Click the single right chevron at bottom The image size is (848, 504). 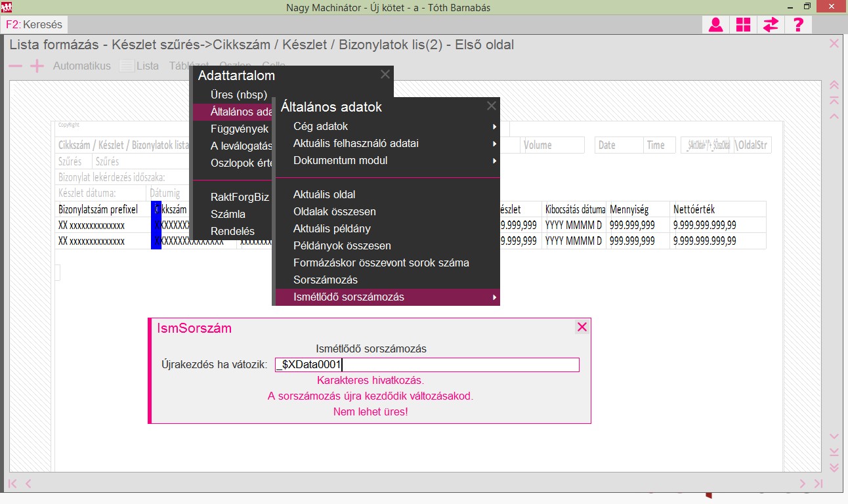pos(802,484)
